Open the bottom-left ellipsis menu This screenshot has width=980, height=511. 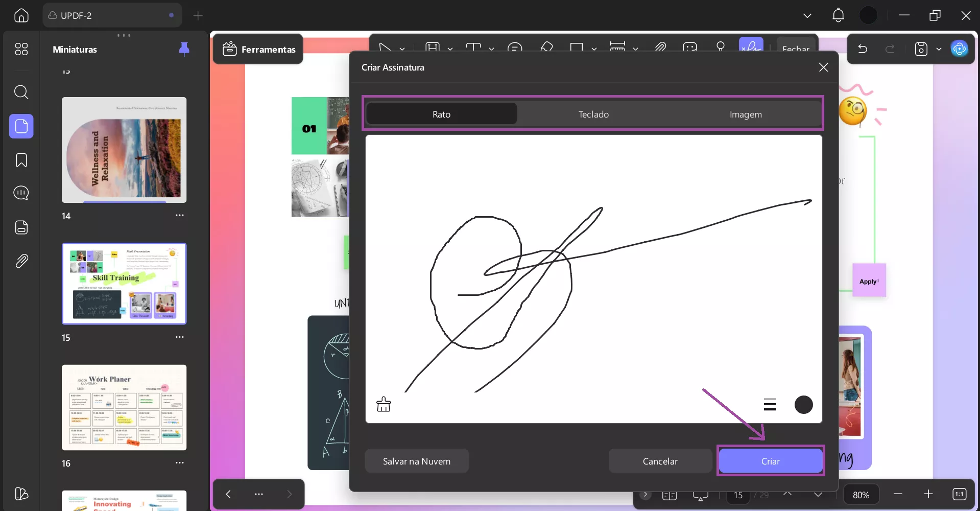[x=259, y=494]
